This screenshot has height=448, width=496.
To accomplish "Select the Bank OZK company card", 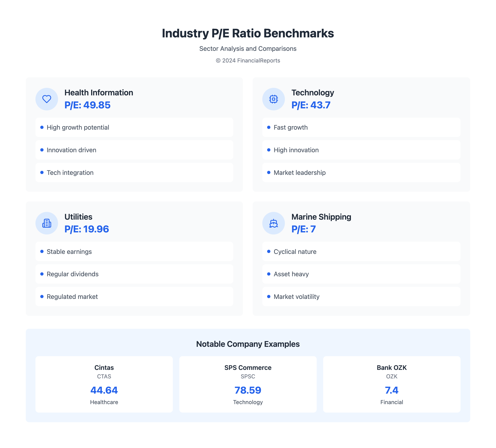I will point(391,384).
